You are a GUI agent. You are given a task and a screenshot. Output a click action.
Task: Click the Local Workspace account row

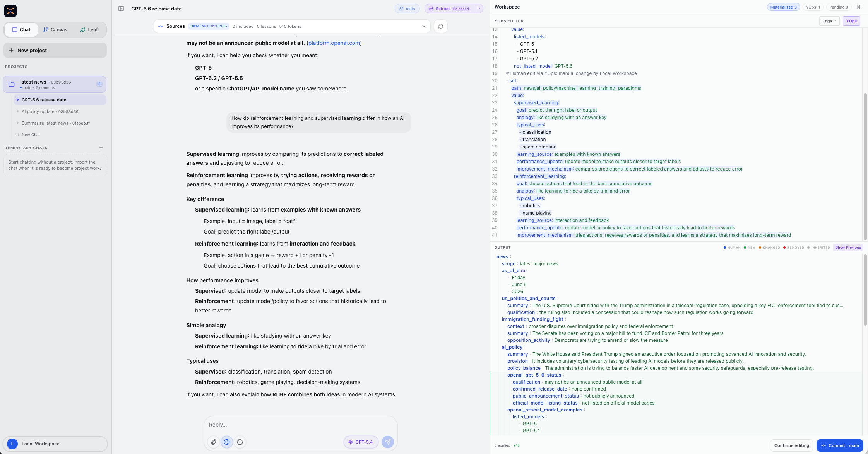point(55,444)
